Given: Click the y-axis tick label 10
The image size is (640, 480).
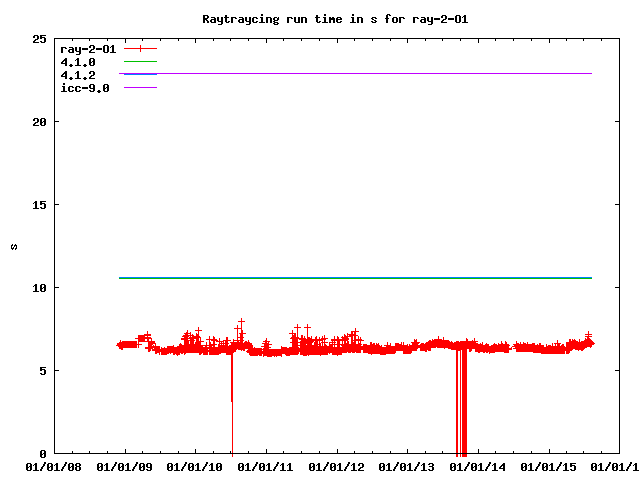Looking at the screenshot, I should 39,288.
